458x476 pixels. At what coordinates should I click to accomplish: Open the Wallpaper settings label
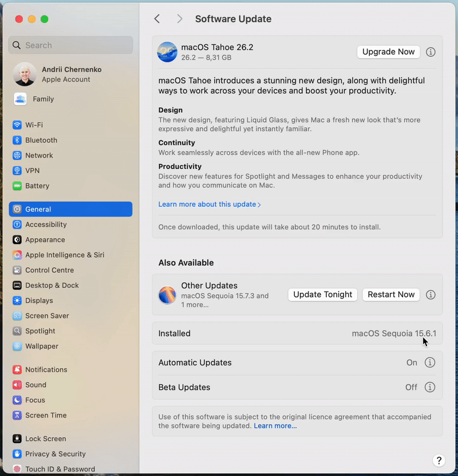coord(42,346)
